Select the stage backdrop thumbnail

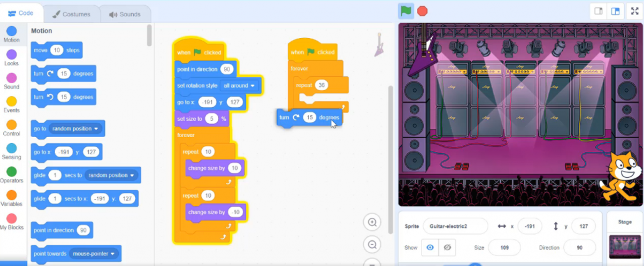[x=625, y=246]
